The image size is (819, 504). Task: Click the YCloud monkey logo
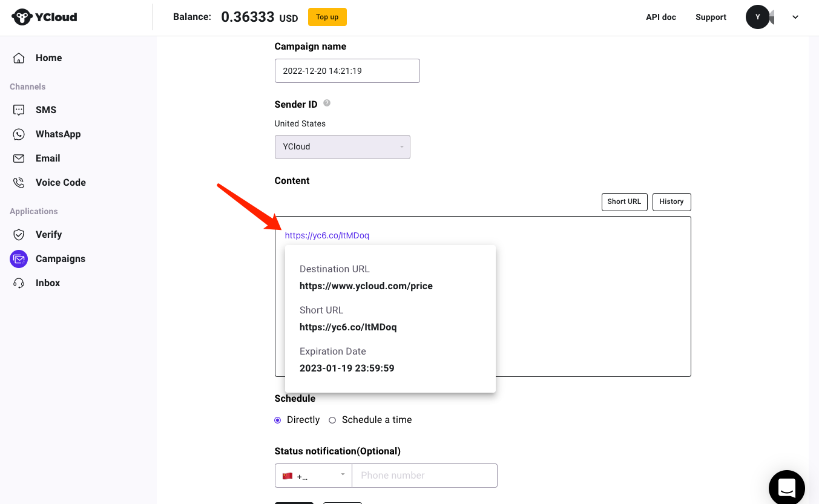22,17
